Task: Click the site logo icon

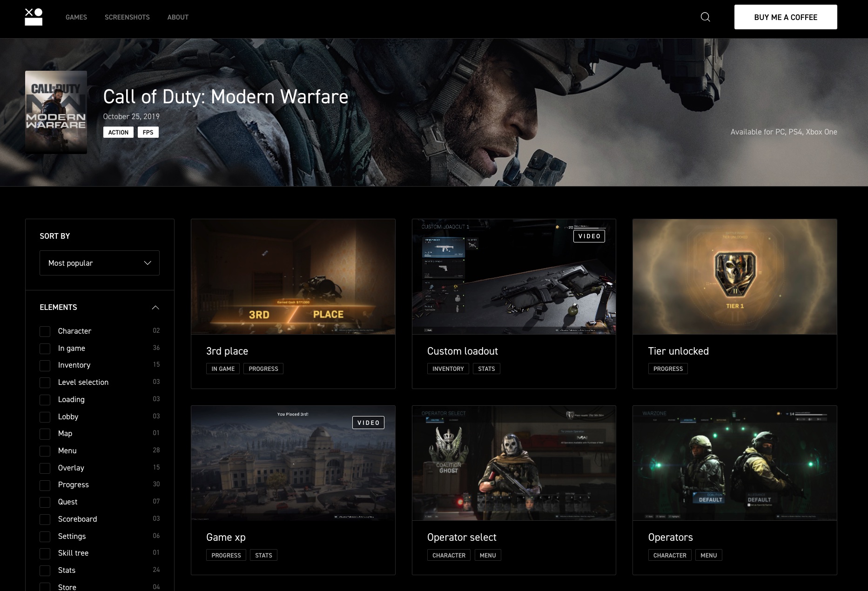Action: [34, 17]
